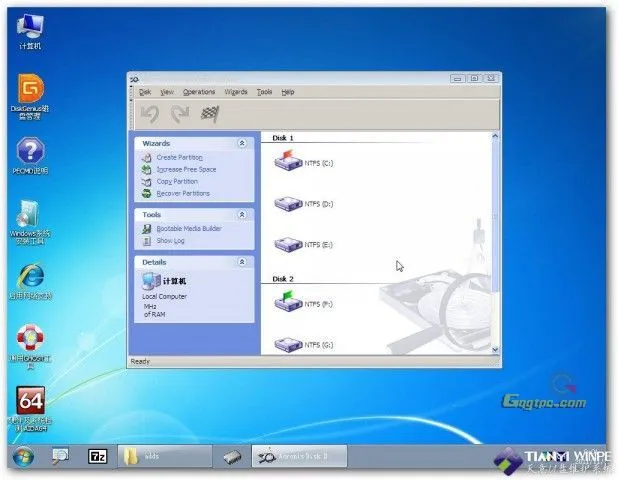Click the scroll down arrow in the disk list
The height and width of the screenshot is (480, 618).
point(495,349)
